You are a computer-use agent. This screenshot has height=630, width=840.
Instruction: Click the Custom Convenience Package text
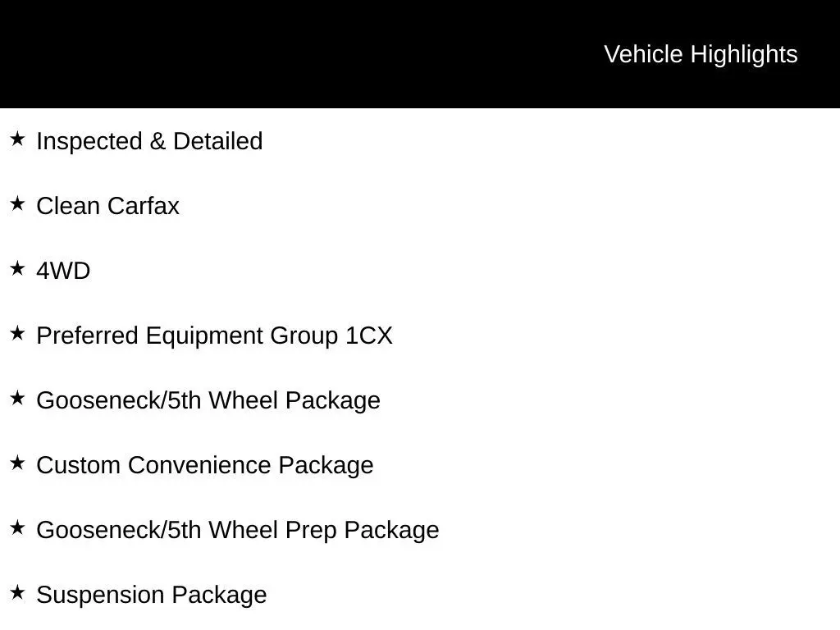205,465
